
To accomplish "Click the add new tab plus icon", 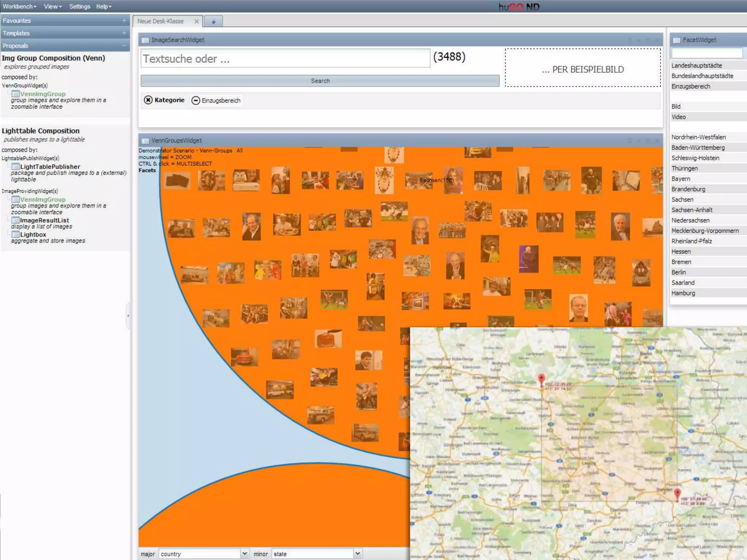I will (213, 22).
